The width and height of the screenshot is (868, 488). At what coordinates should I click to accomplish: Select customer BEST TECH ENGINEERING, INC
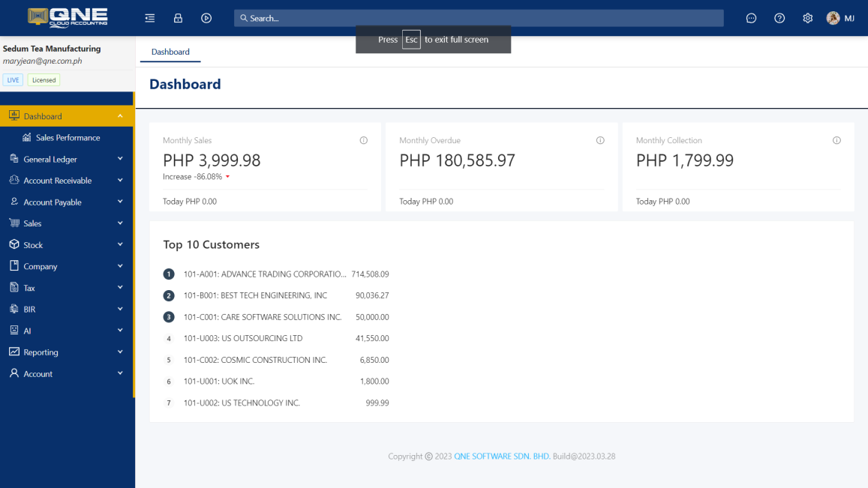pos(275,295)
